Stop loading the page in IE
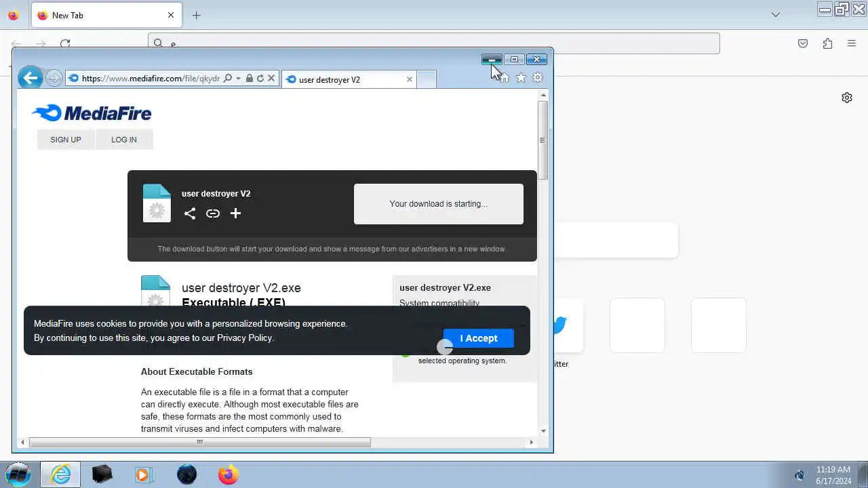Image resolution: width=868 pixels, height=488 pixels. (x=271, y=79)
